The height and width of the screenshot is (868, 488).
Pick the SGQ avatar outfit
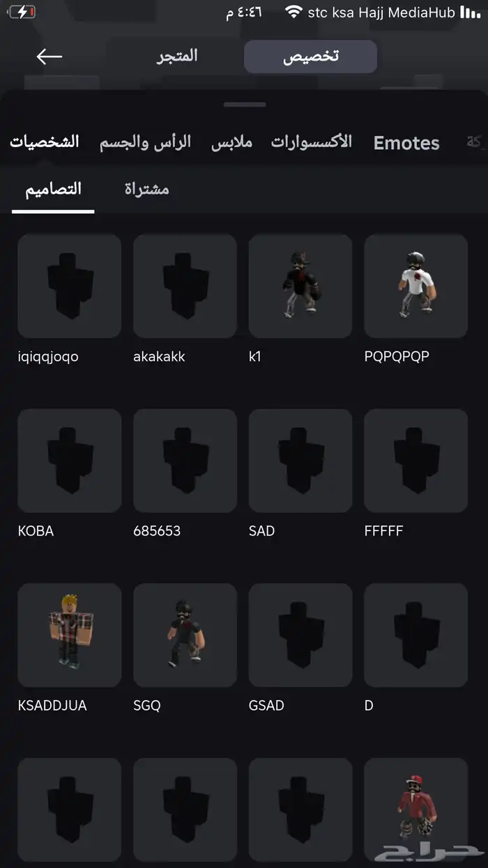[185, 636]
